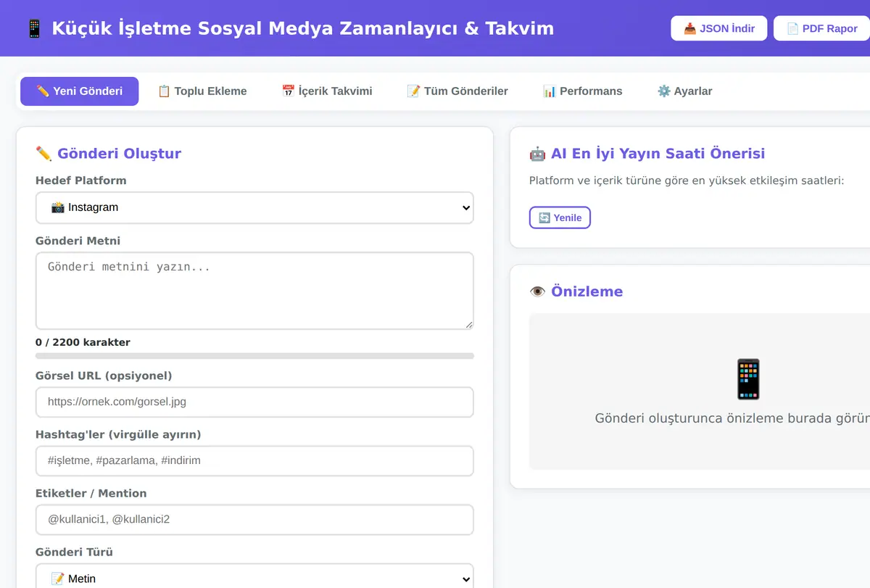Click the pencil icon beside Gönderi Oluştur

[x=43, y=154]
